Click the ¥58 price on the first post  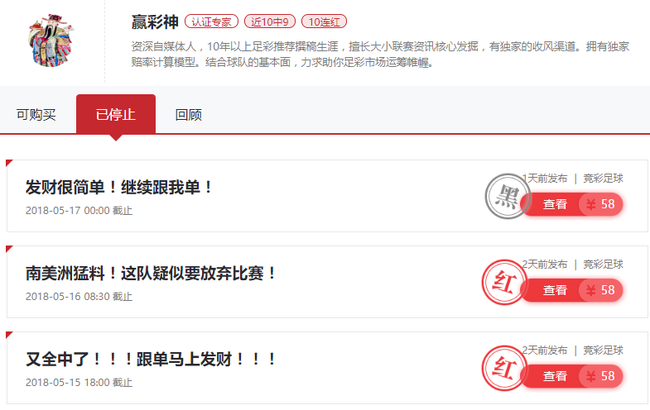(601, 204)
